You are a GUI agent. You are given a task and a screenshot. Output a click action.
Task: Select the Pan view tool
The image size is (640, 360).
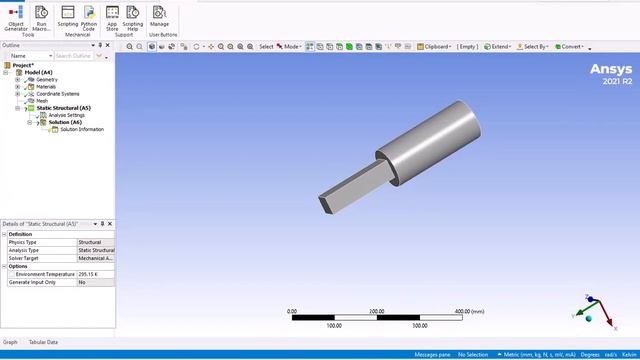pos(211,47)
